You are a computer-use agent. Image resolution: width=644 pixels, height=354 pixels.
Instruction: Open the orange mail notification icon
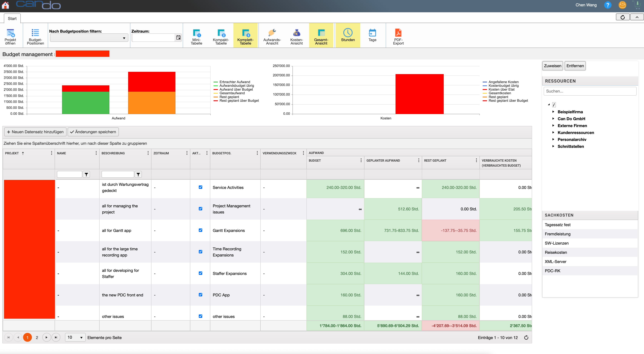[x=622, y=5]
